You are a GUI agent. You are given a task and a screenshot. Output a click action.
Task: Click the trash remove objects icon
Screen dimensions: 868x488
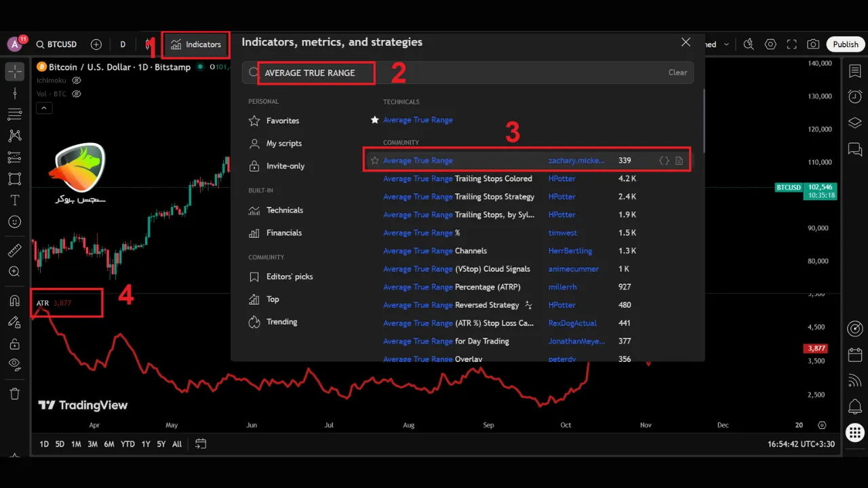coord(14,394)
